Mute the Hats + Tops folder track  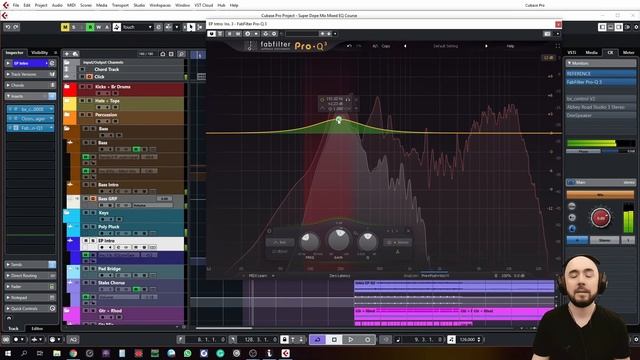point(82,100)
